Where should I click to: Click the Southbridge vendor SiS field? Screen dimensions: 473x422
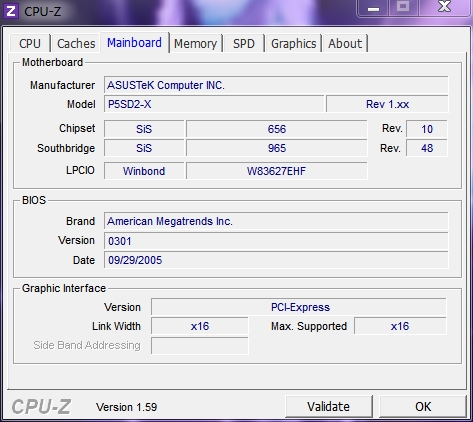click(144, 148)
